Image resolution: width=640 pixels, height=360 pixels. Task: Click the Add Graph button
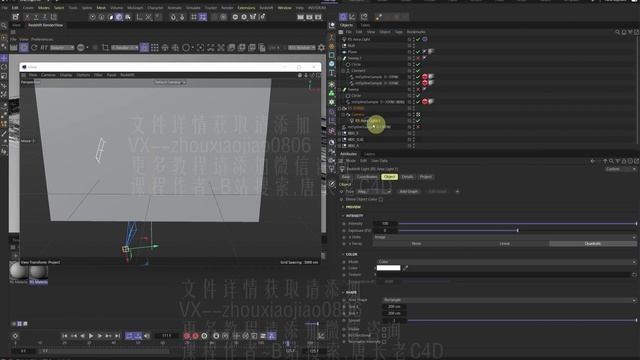pos(409,191)
